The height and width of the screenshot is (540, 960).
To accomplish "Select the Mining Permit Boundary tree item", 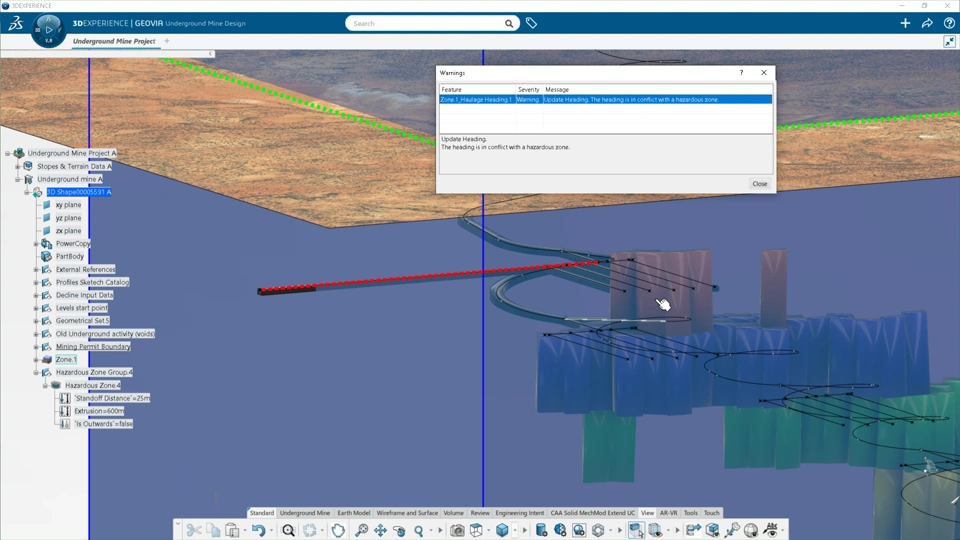I will [x=93, y=347].
